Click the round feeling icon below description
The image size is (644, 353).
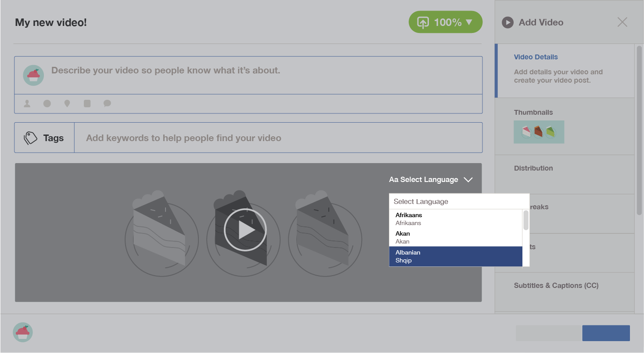[47, 104]
